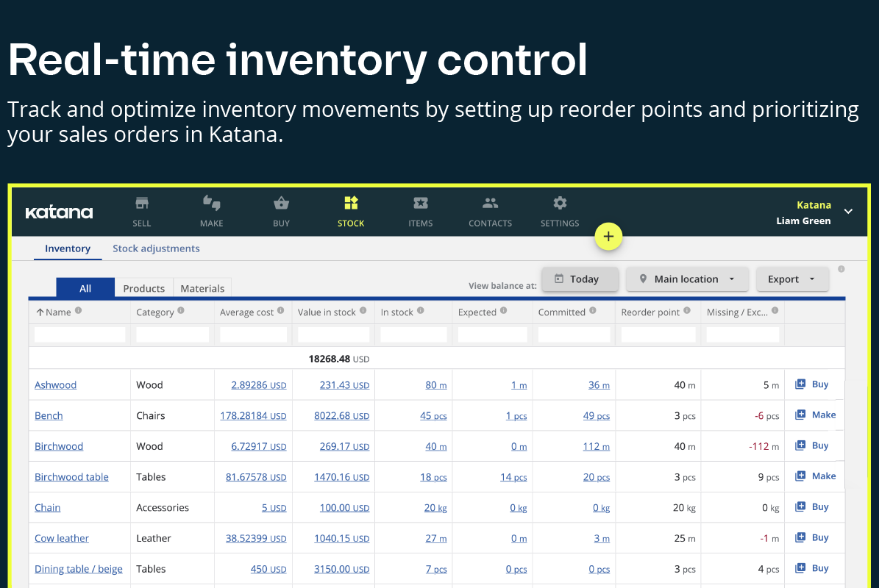The height and width of the screenshot is (588, 879).
Task: Expand the Katana Liam Green account menu
Action: point(848,212)
